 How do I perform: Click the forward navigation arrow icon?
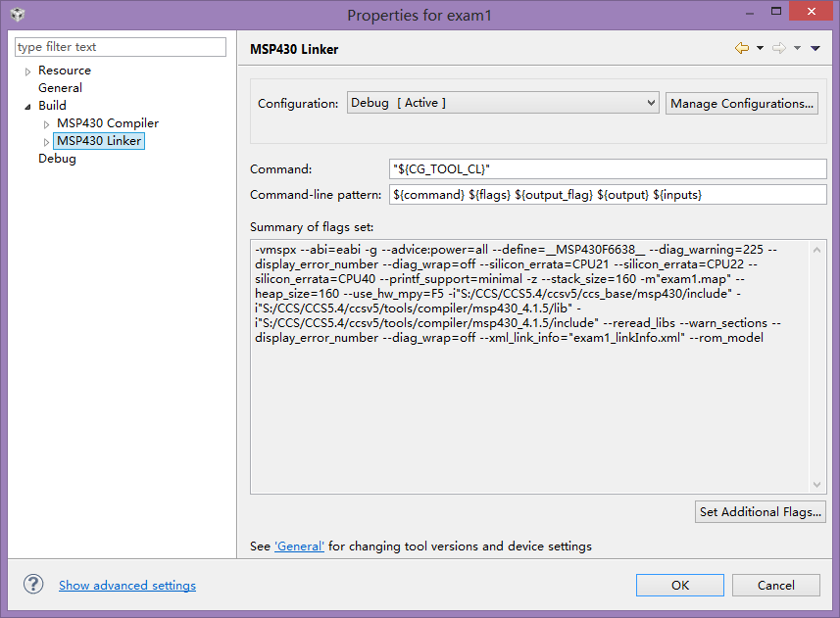pos(779,48)
